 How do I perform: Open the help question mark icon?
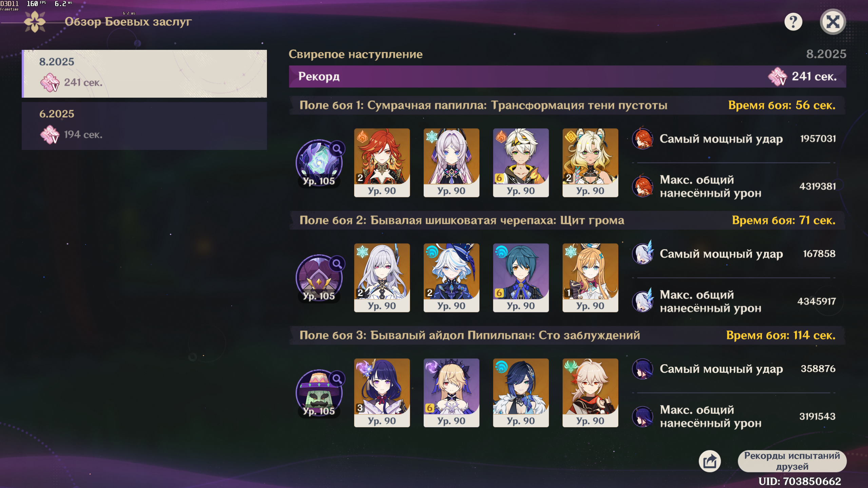[x=793, y=22]
